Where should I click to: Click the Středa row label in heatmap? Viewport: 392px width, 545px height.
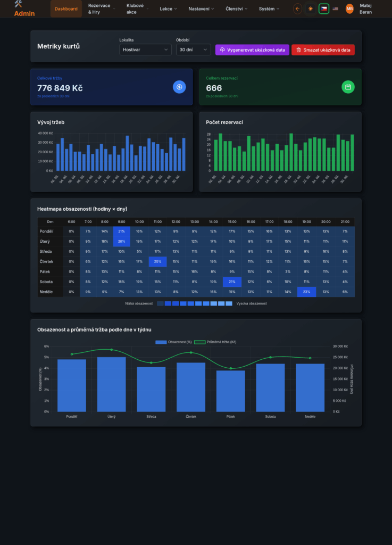(x=46, y=251)
